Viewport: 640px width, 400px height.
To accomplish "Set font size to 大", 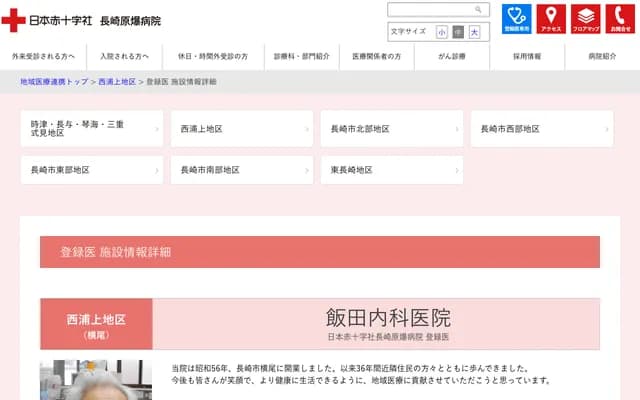I will click(x=474, y=32).
